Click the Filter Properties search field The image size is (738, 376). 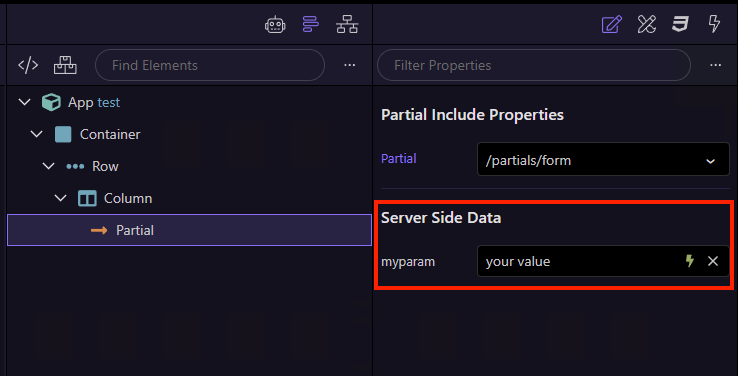(534, 65)
